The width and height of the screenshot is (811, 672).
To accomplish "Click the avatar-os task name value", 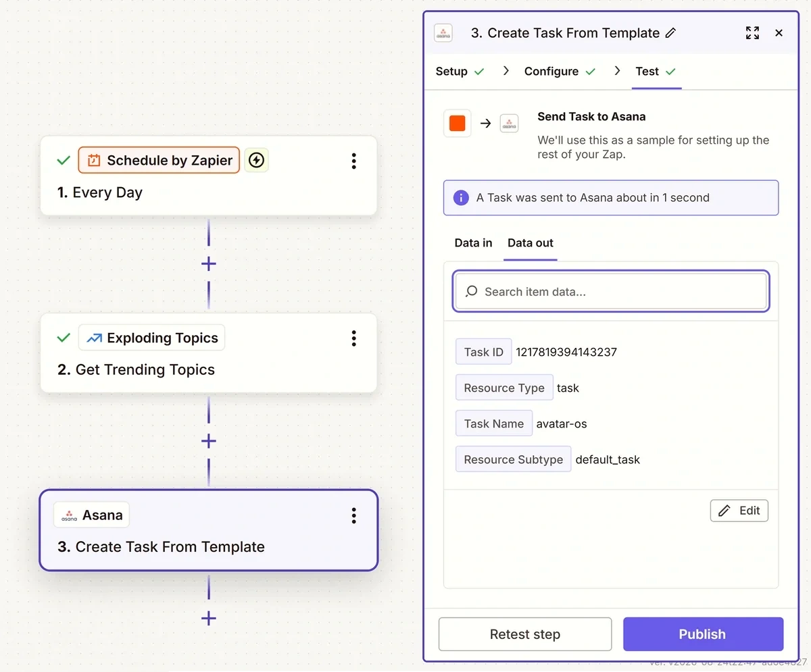I will (x=562, y=424).
